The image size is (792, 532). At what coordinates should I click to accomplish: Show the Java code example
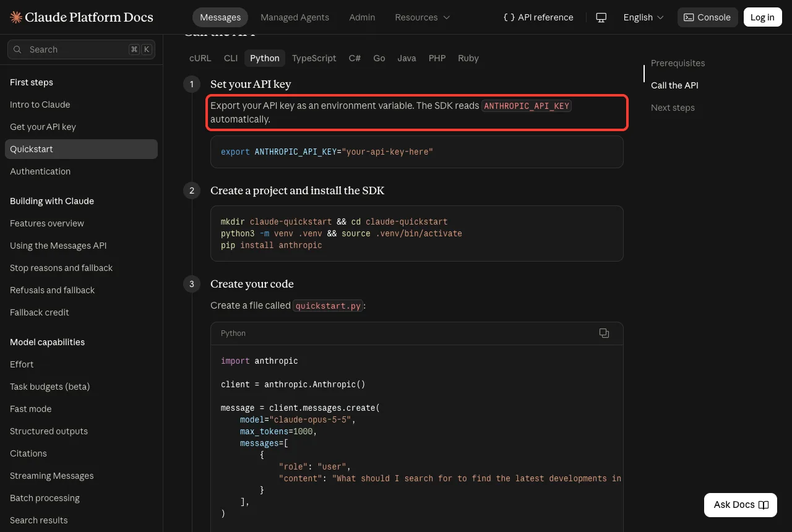(407, 58)
